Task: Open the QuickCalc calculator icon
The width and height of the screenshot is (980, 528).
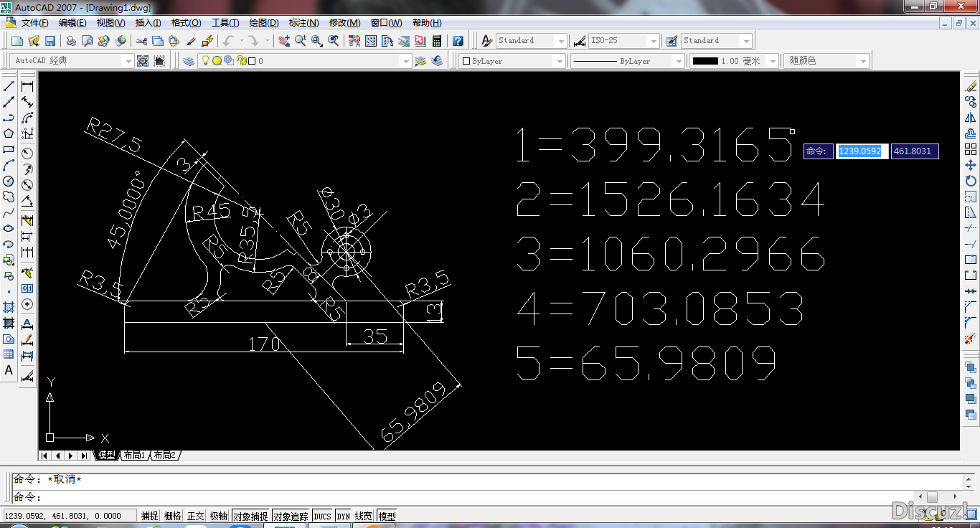Action: pos(436,41)
